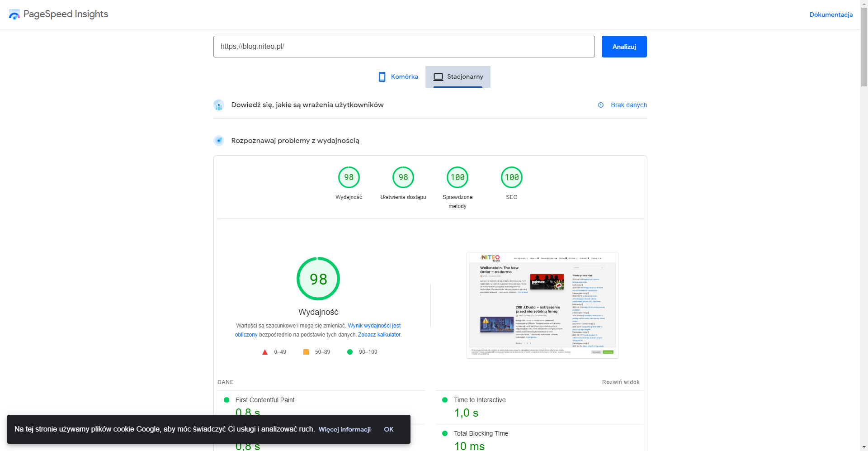Click the mobile phone icon for Komórka
Screen dimensions: 868x451
coord(382,77)
